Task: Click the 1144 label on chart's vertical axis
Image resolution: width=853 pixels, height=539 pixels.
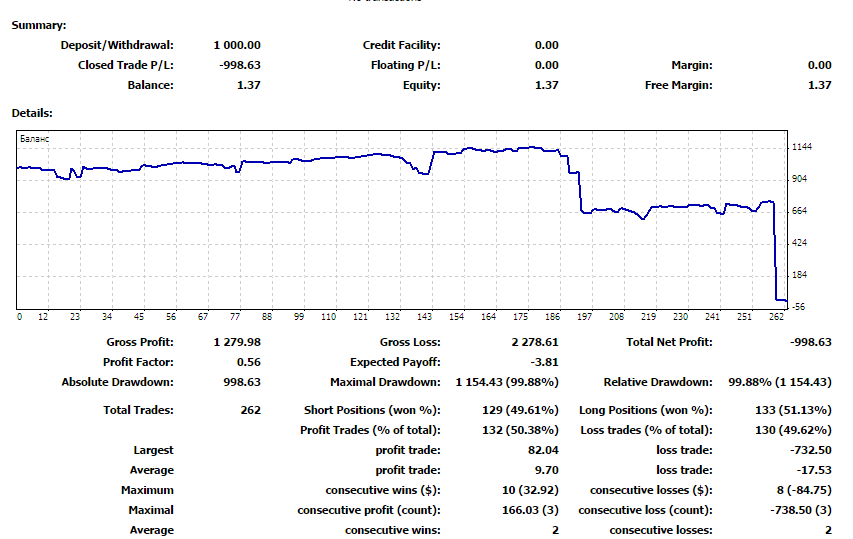Action: (x=801, y=147)
